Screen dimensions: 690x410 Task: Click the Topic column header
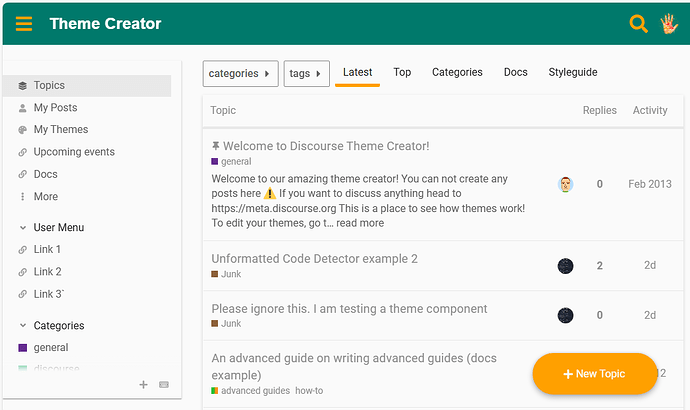click(x=223, y=110)
